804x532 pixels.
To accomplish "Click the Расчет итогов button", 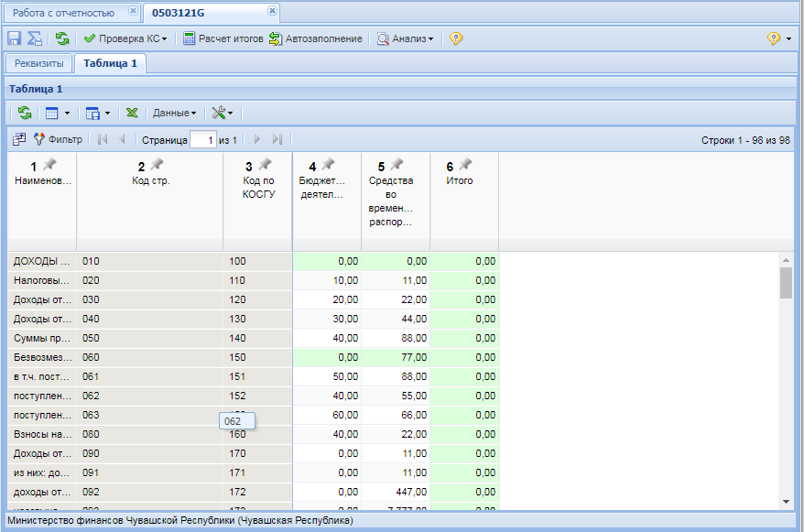I will tap(223, 38).
